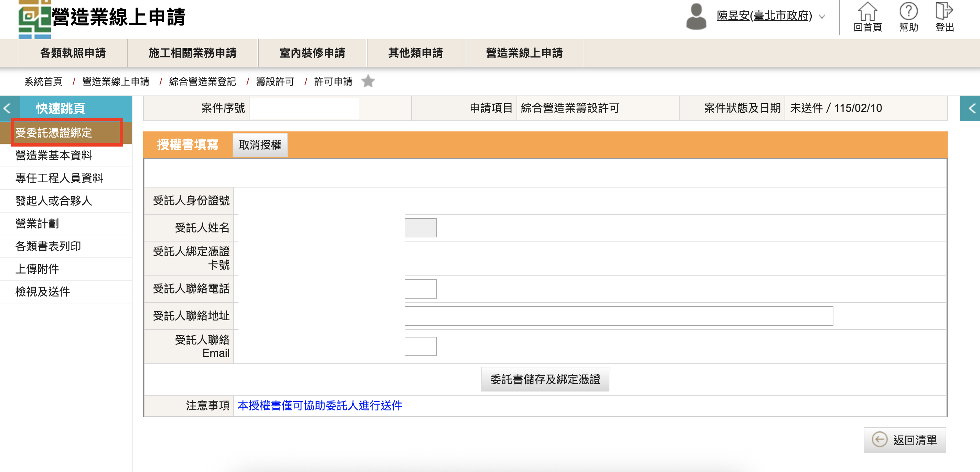Viewport: 980px width, 472px height.
Task: Click the logout door icon
Action: (944, 11)
